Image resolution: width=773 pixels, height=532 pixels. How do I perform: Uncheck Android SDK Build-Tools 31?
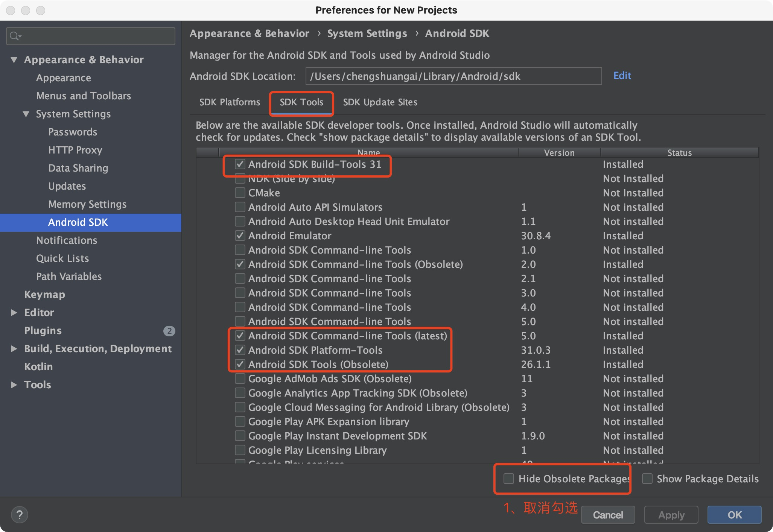240,164
